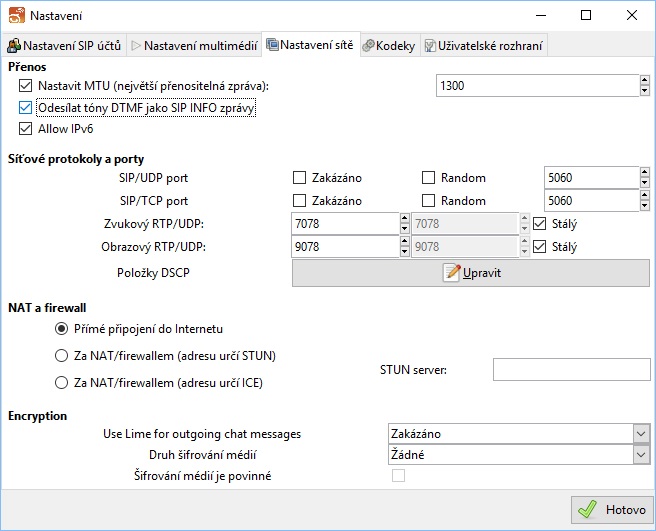Click the Linphone app icon in title bar
Image resolution: width=656 pixels, height=531 pixels.
(x=17, y=15)
